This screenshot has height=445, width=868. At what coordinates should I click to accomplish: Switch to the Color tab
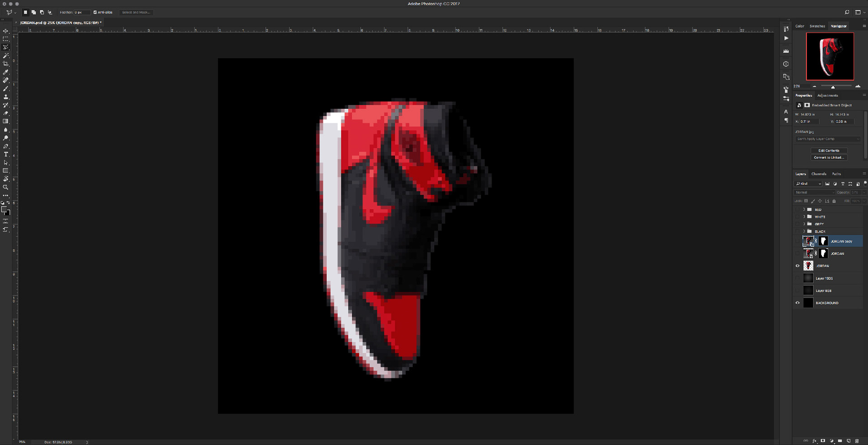point(800,26)
